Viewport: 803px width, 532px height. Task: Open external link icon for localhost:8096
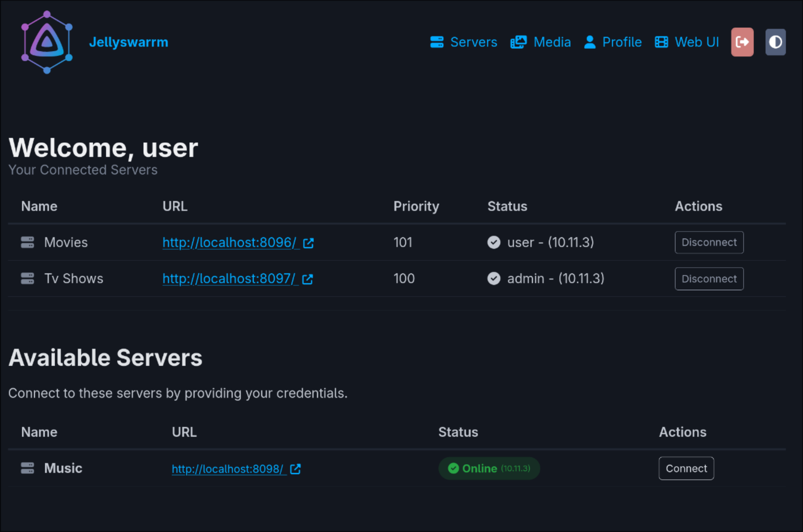point(308,243)
